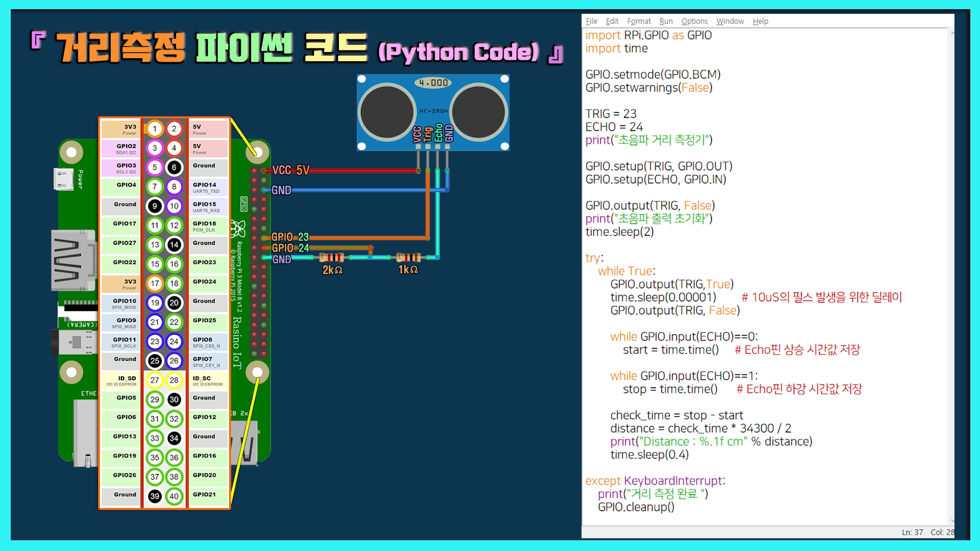Click pin 1 circle on GPIO header
980x551 pixels.
click(x=155, y=129)
